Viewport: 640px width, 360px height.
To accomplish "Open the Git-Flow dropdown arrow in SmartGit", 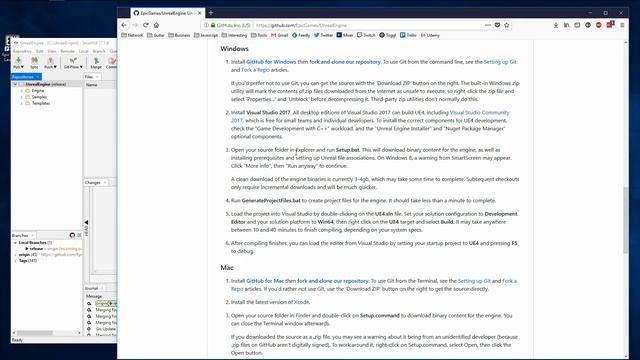I will [81, 67].
